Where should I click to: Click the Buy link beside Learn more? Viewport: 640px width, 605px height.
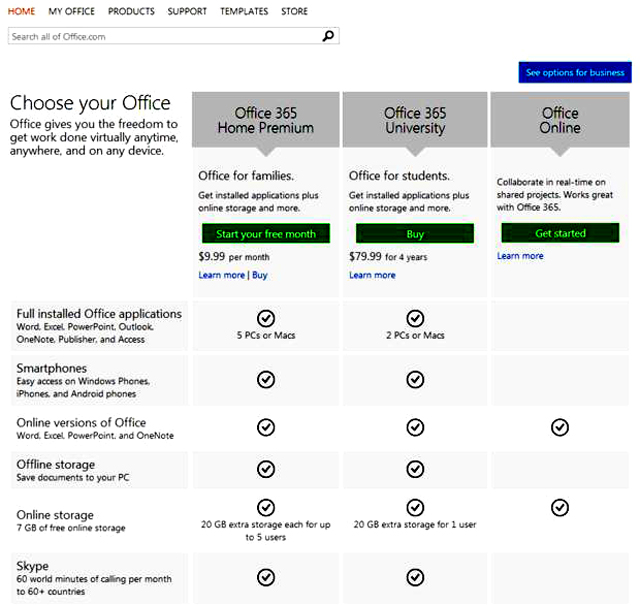pyautogui.click(x=260, y=275)
